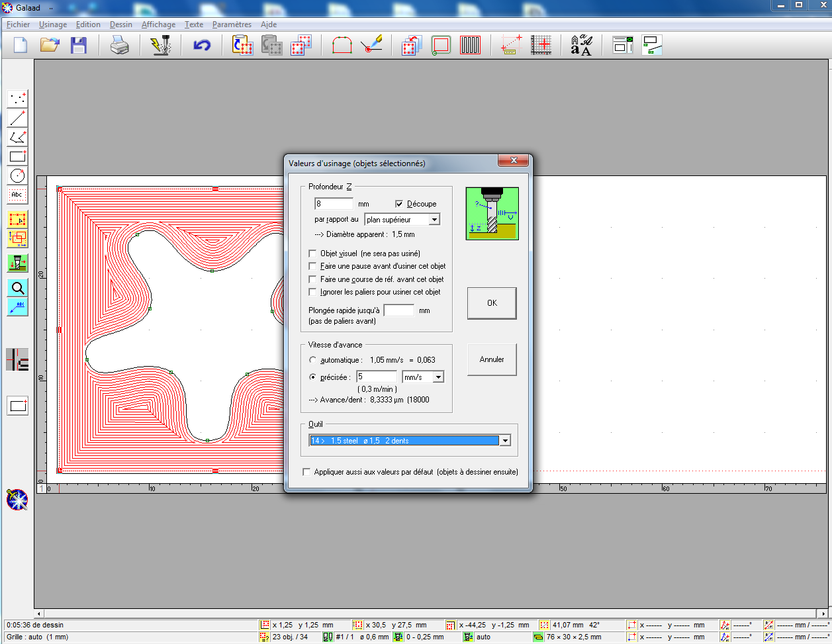Check Appliquer aussi aux valeurs par défaut
The height and width of the screenshot is (644, 832).
(x=306, y=472)
